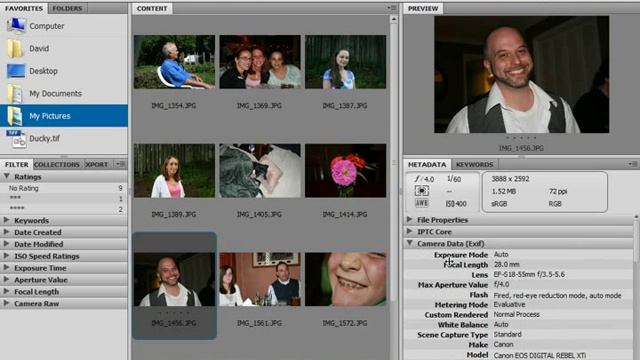Open the Computer favorite icon
The height and width of the screenshot is (360, 640).
point(16,25)
